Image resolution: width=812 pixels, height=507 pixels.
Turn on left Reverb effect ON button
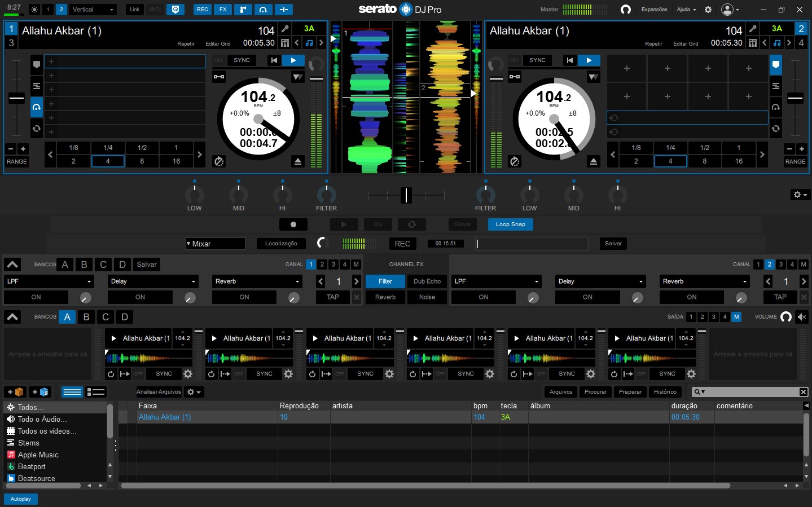coord(244,297)
